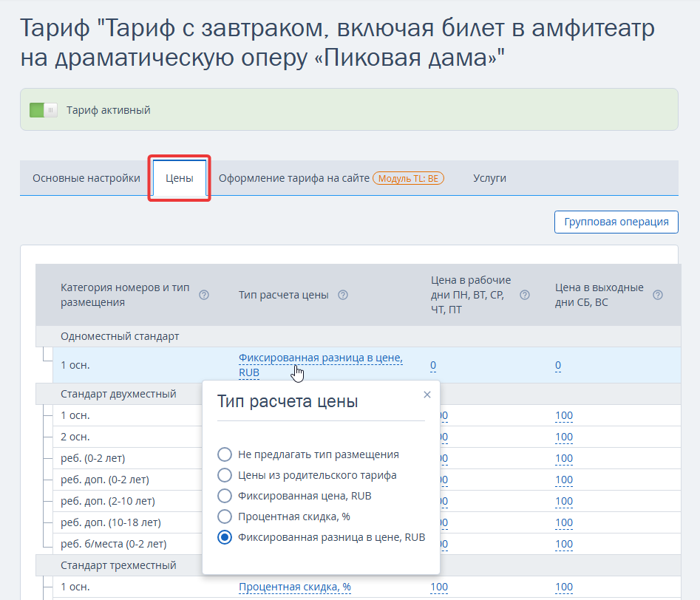Select 'Цены из родительского тарифа' radio option
700x600 pixels.
[x=225, y=475]
